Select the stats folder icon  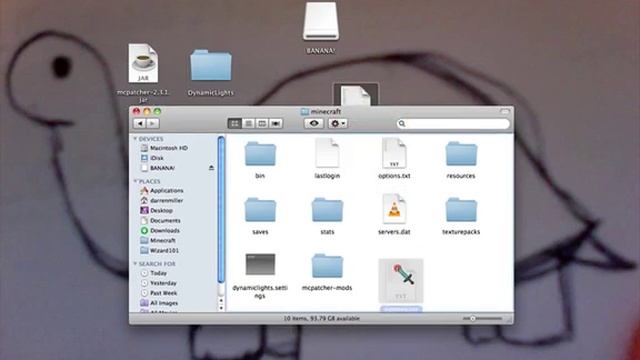[327, 210]
